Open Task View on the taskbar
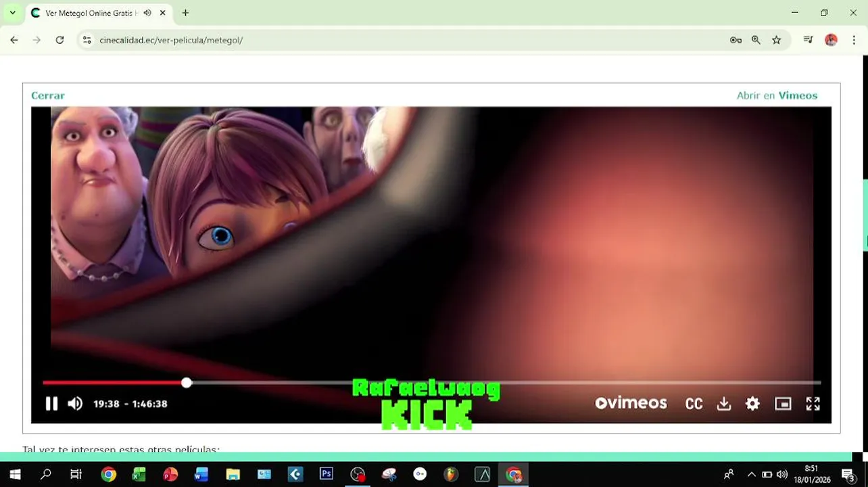The image size is (868, 487). (76, 474)
